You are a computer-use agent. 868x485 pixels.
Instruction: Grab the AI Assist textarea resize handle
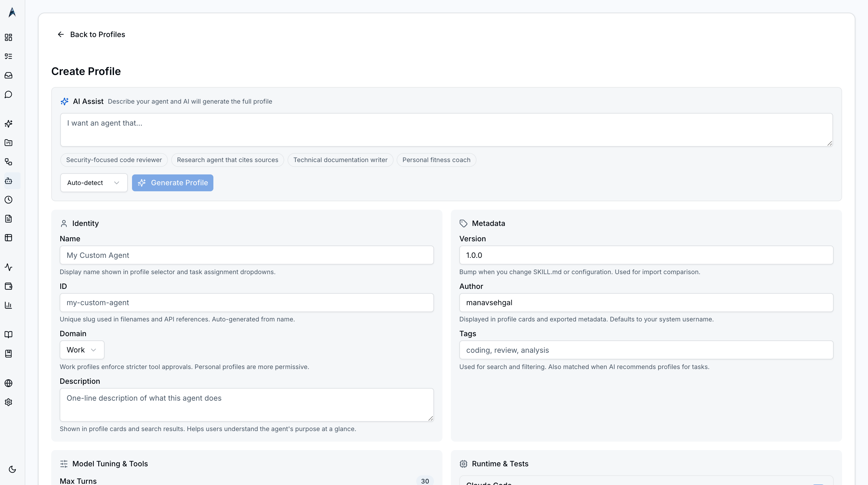(830, 143)
